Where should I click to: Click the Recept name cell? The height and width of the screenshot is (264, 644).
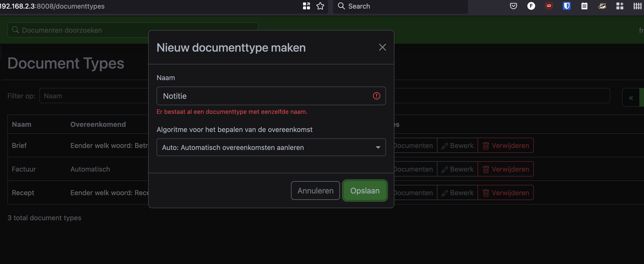(23, 193)
